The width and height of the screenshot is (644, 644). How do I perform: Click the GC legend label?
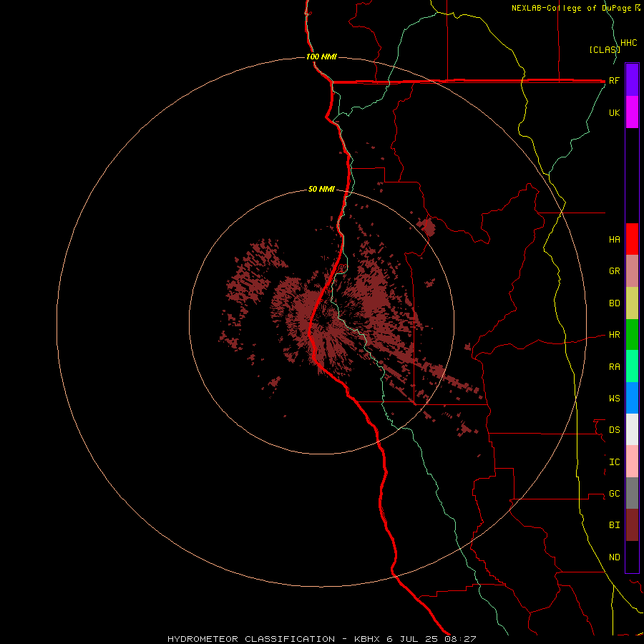[x=614, y=493]
